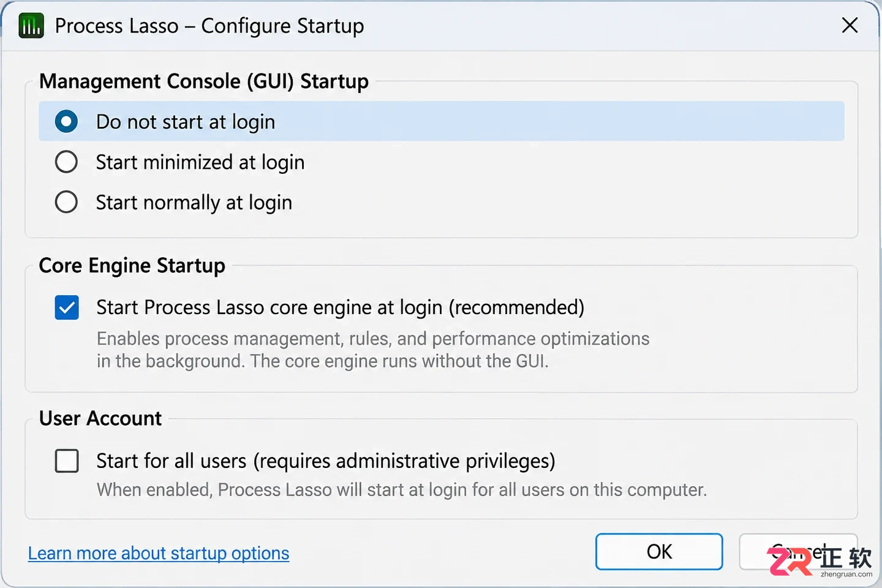Select "Start normally at login" radio button
This screenshot has width=882, height=588.
[x=66, y=202]
